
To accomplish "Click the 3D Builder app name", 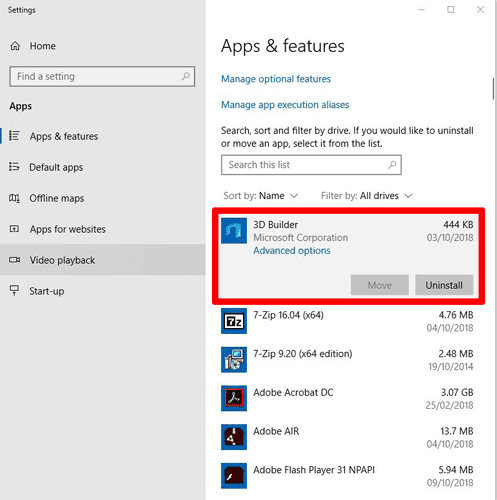I will pyautogui.click(x=275, y=225).
